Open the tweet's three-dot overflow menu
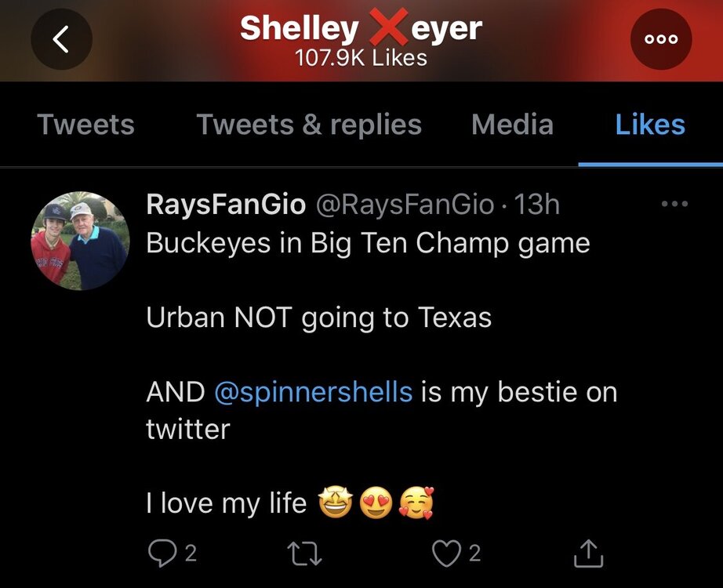 tap(674, 205)
